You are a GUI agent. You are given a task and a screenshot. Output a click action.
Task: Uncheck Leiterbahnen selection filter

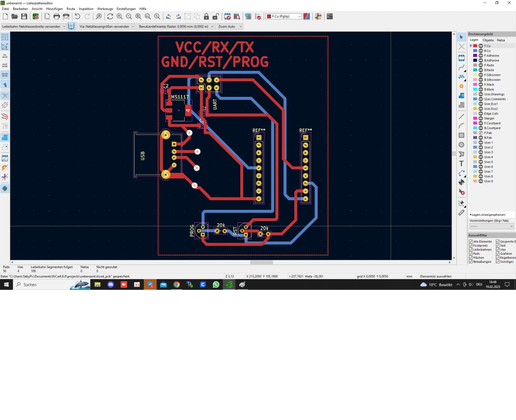point(470,250)
